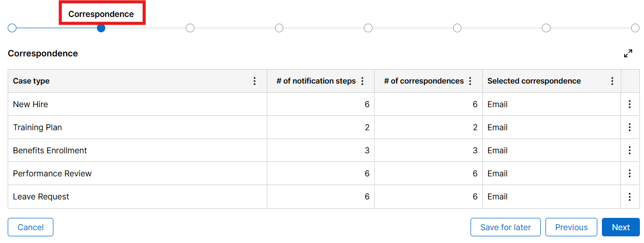This screenshot has width=644, height=243.
Task: Open '# of notification steps' column menu
Action: point(362,81)
